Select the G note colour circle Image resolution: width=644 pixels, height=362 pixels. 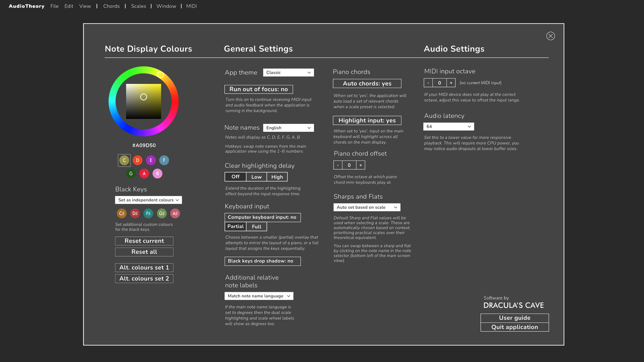131,173
